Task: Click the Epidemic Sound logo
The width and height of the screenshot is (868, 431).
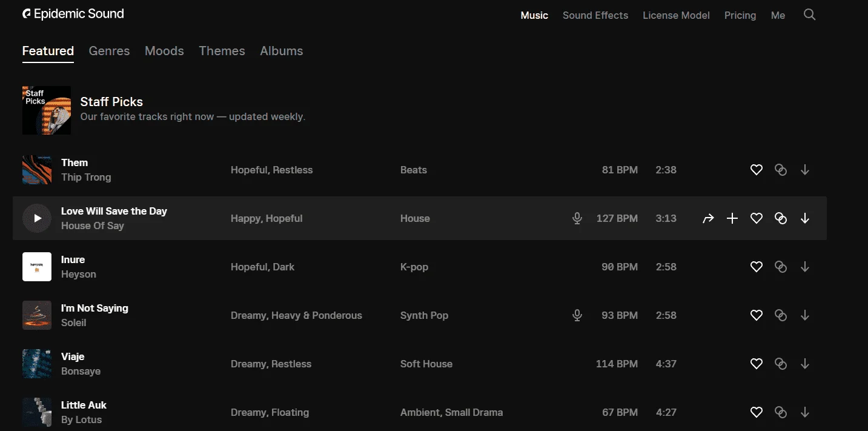Action: (x=73, y=14)
